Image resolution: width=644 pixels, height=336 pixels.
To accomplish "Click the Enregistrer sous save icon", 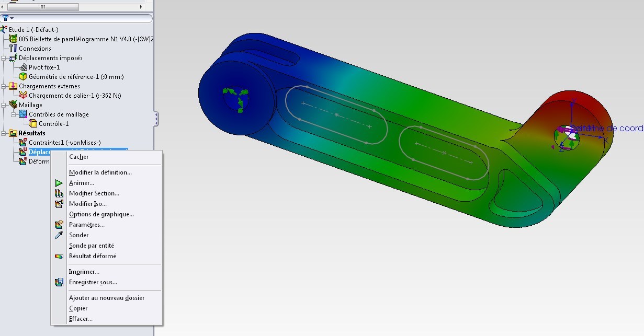I will pos(59,282).
